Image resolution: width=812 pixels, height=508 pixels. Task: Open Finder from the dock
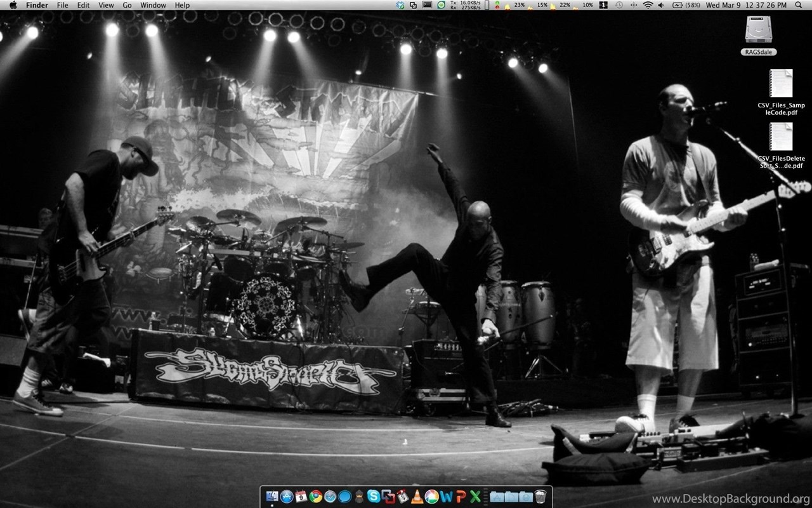(272, 497)
